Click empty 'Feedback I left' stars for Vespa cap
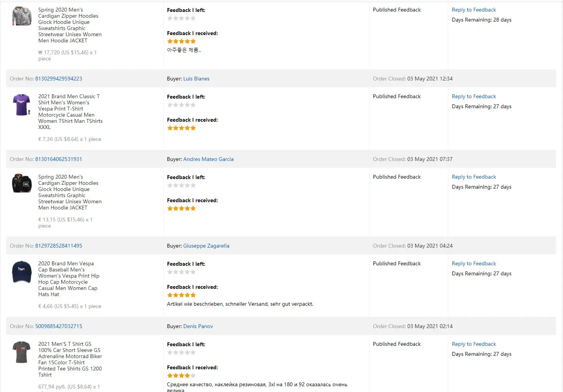Viewport: 563px width, 392px height. [x=181, y=272]
